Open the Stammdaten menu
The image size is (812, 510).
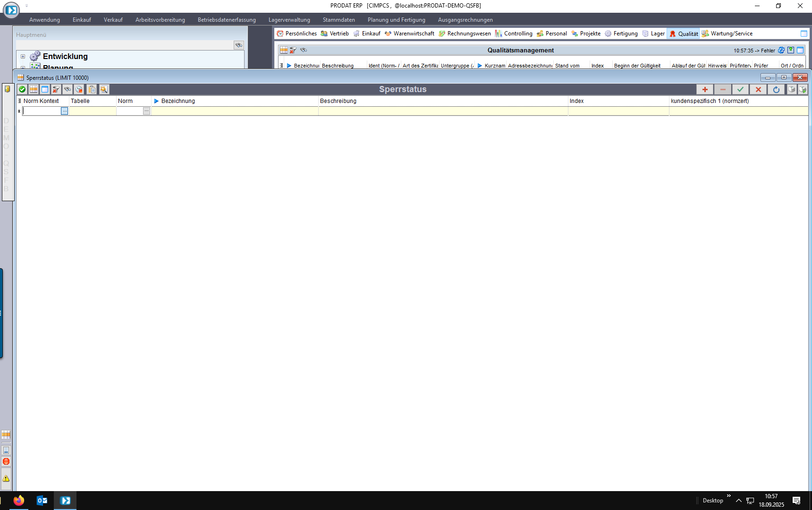click(338, 20)
